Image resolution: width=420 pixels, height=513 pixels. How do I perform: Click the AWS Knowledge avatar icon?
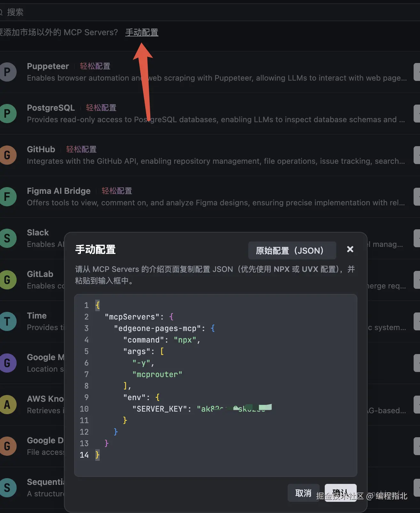coord(7,405)
